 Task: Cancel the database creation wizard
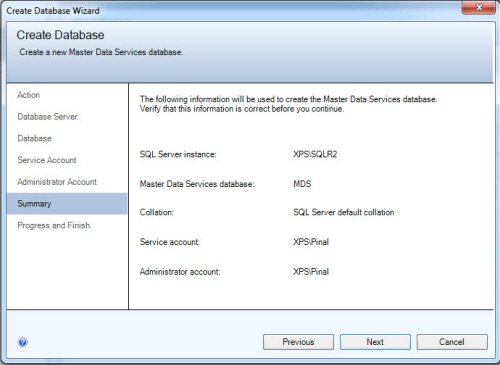[452, 342]
